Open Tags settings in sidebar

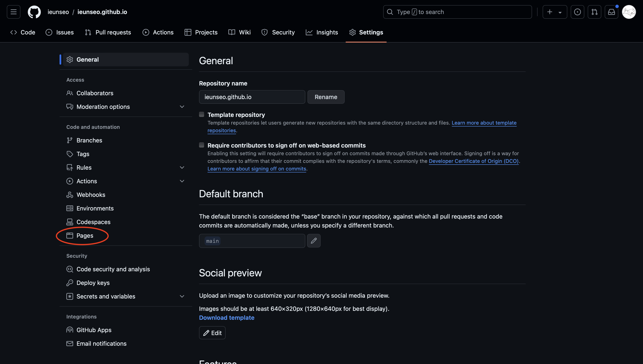(126, 154)
